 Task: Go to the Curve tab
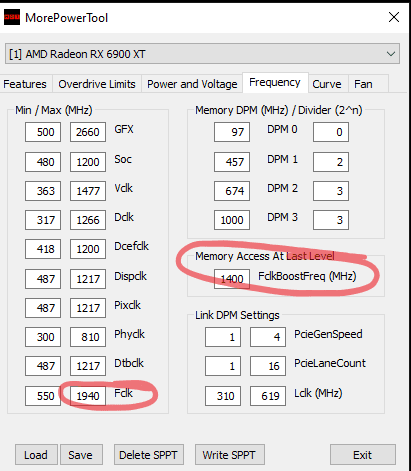click(x=327, y=84)
